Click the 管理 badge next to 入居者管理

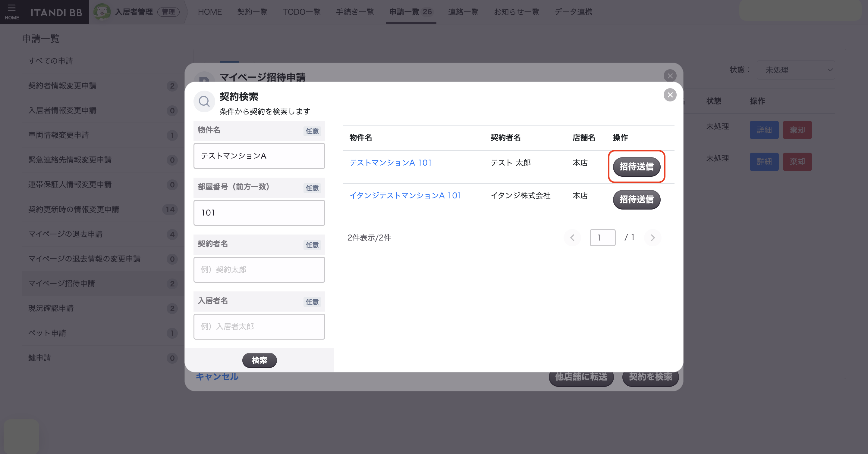click(x=168, y=12)
